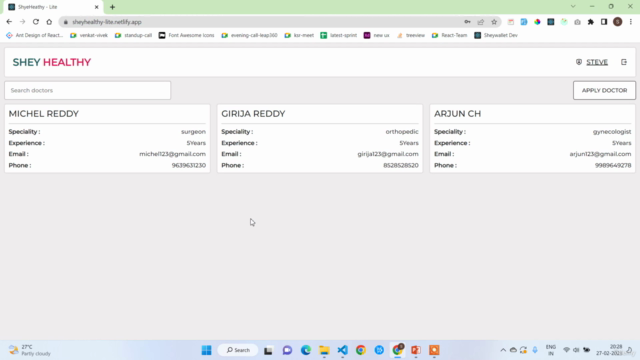Open the GIRIJA REDDY doctor card
This screenshot has height=360, width=640.
point(320,138)
